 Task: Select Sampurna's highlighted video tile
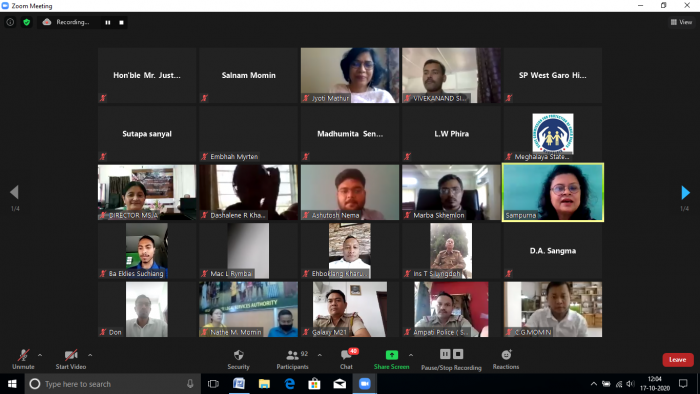[x=553, y=192]
